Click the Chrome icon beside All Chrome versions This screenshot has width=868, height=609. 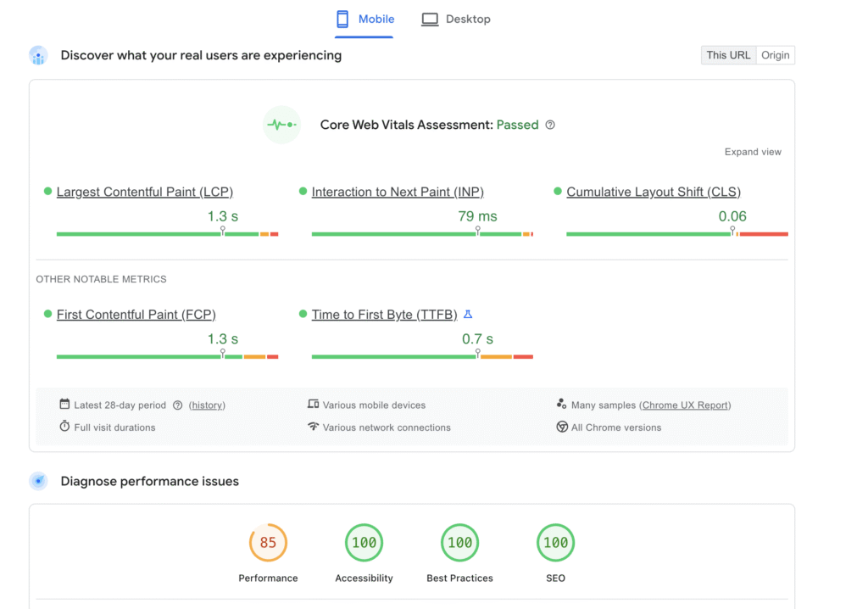[562, 427]
